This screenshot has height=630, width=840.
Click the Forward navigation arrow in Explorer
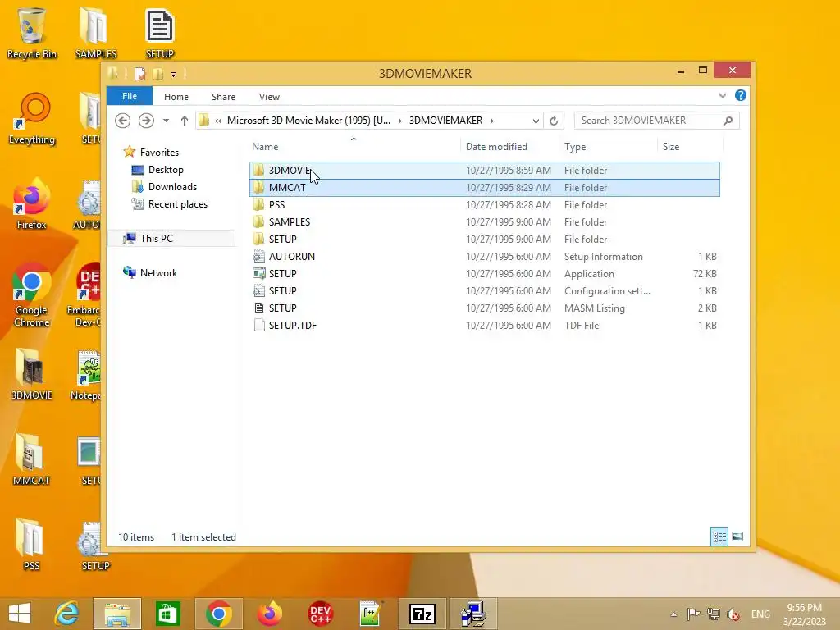click(x=146, y=121)
